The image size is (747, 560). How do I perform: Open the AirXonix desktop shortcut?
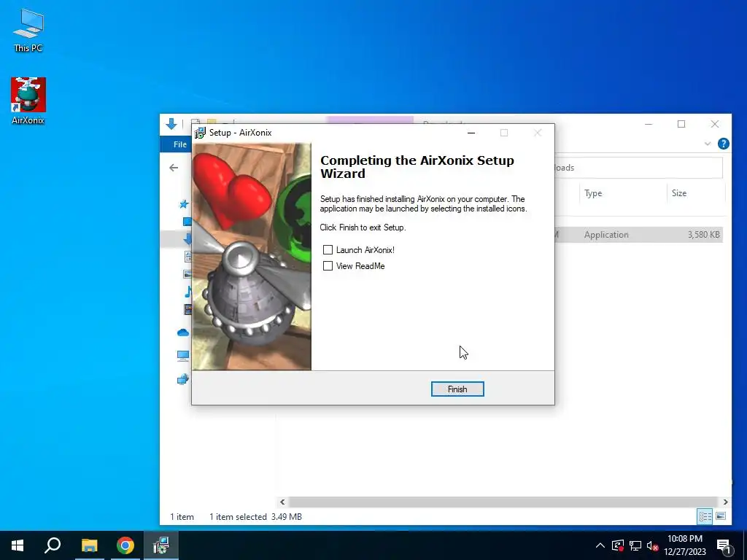tap(28, 101)
